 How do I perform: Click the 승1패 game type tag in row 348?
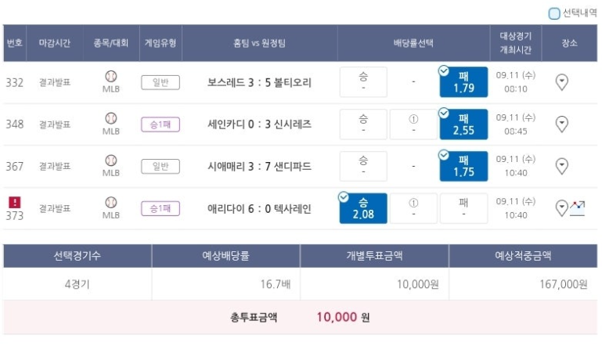pyautogui.click(x=160, y=124)
